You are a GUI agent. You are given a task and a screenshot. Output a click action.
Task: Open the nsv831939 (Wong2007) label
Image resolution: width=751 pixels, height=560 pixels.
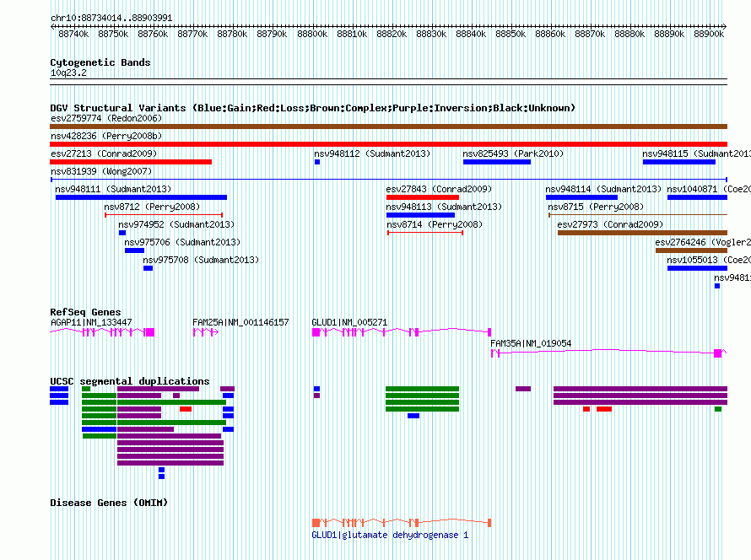coord(101,171)
